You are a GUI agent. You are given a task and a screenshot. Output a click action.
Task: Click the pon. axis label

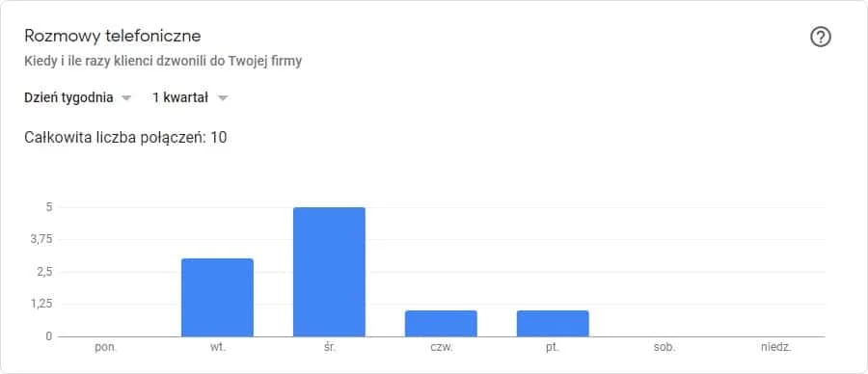pyautogui.click(x=106, y=349)
